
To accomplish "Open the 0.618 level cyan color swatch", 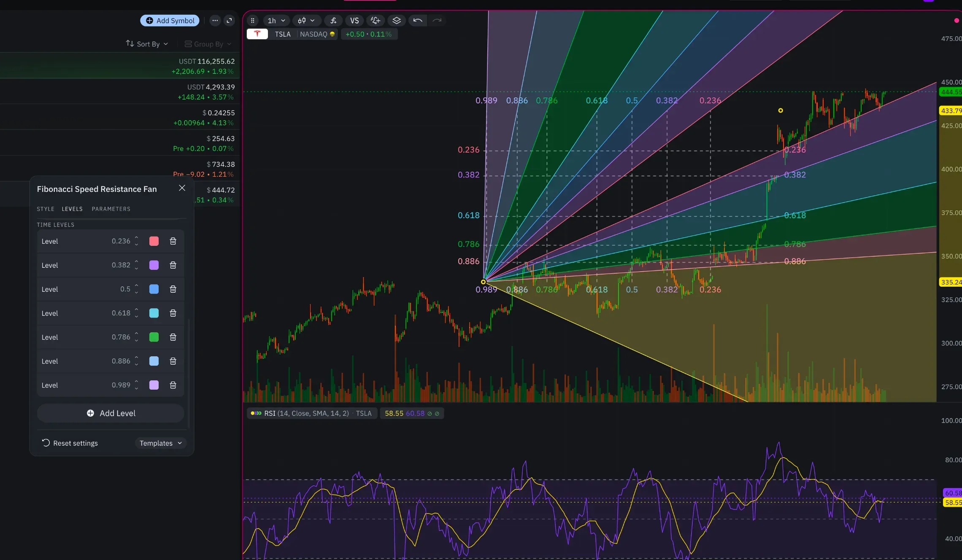I will [154, 313].
